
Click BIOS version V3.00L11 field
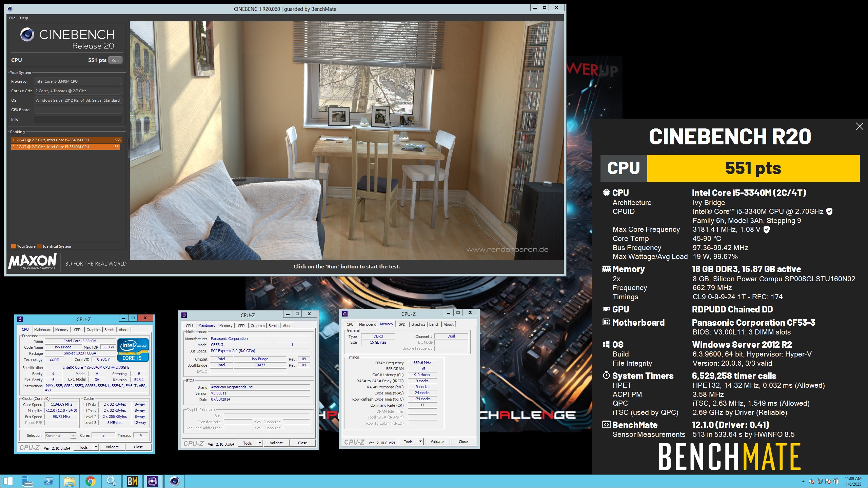[x=260, y=393]
